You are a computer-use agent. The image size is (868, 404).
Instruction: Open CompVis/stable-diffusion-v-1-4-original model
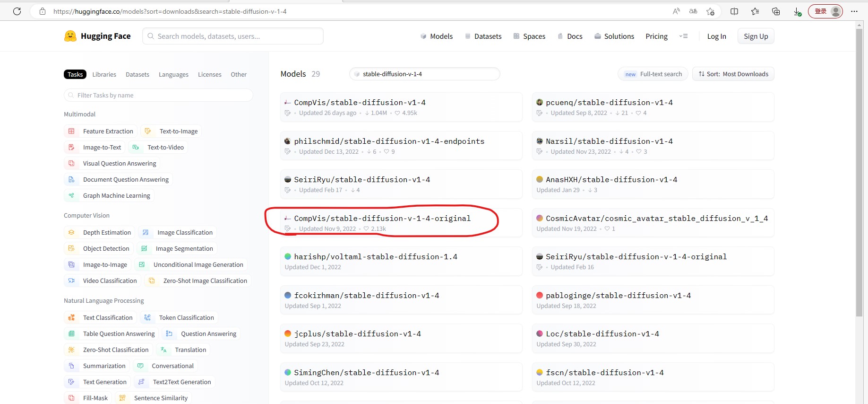tap(401, 223)
